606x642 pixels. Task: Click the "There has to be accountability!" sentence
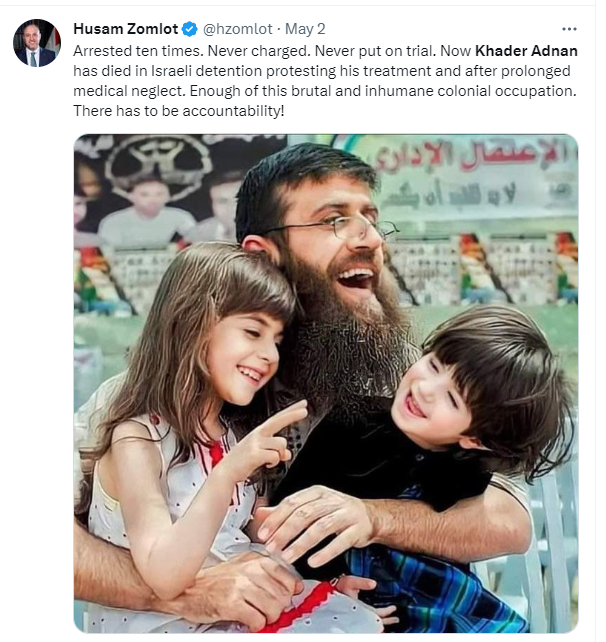pos(179,111)
